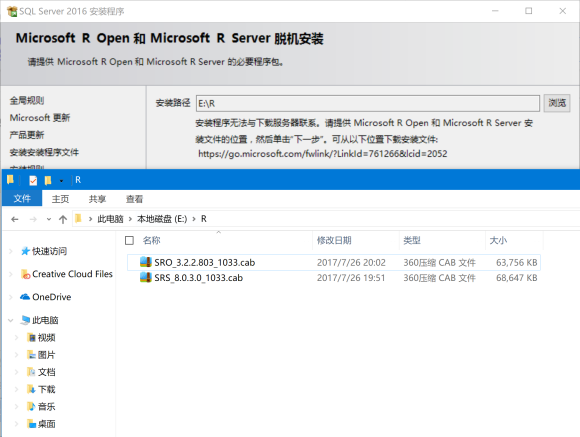Select 全局规则 step in installer sidebar

[x=27, y=100]
